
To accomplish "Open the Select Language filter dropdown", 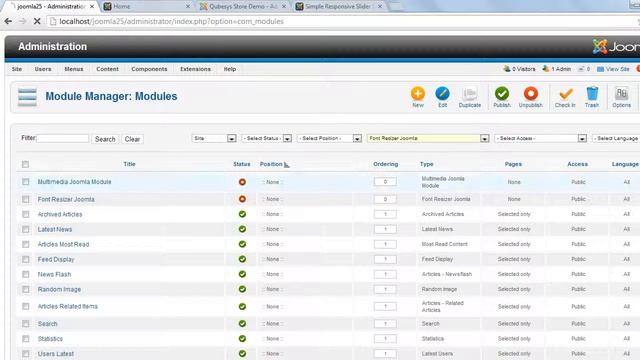I will (x=616, y=138).
